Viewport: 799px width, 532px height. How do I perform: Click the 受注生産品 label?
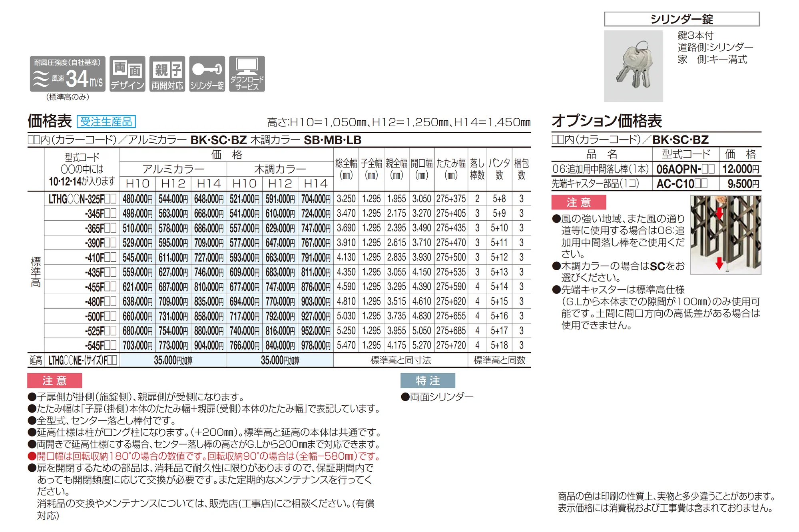(x=106, y=122)
